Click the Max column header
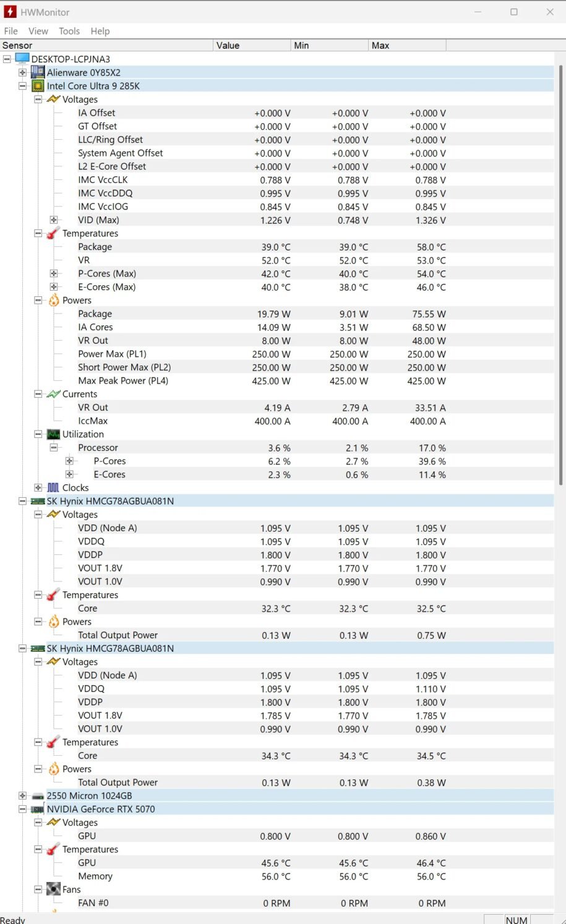 (x=408, y=45)
